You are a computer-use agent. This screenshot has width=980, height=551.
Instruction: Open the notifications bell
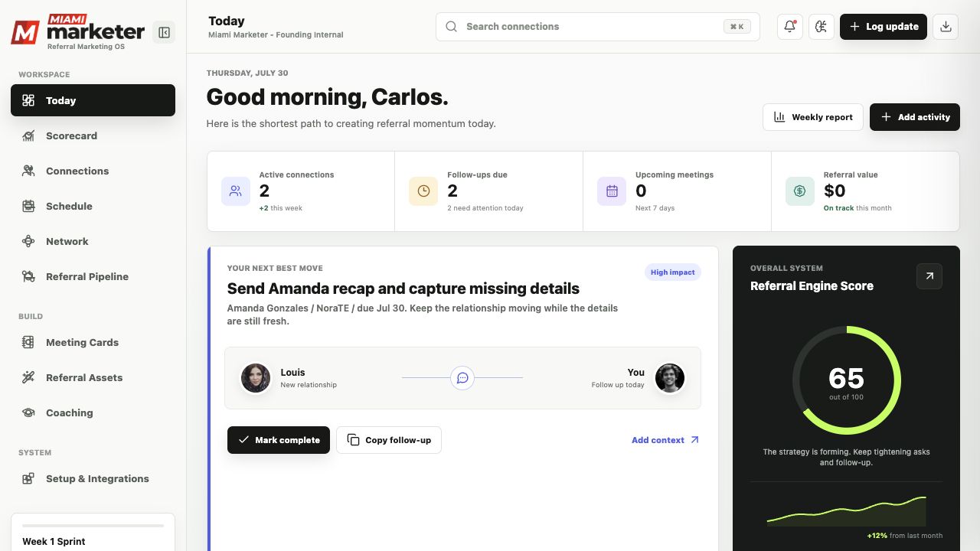coord(790,27)
